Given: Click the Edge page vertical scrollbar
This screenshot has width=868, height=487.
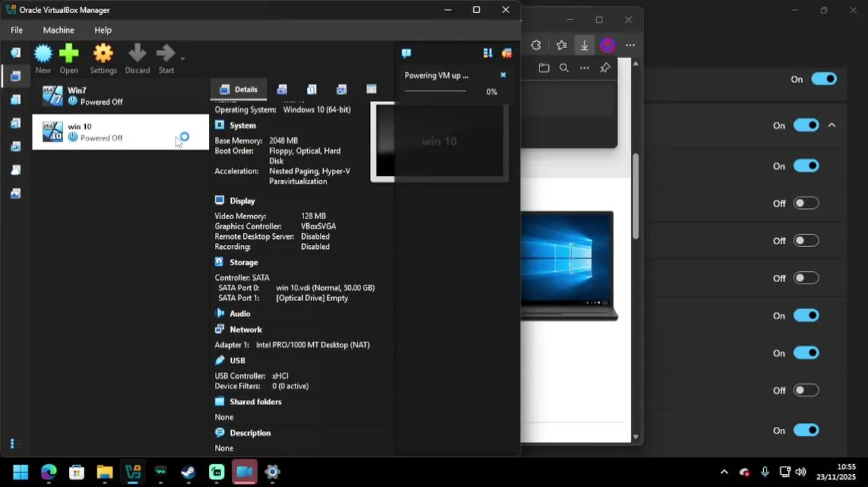Looking at the screenshot, I should tap(635, 196).
